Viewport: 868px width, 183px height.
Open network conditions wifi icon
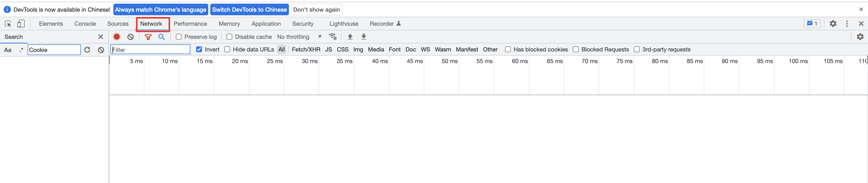(333, 37)
